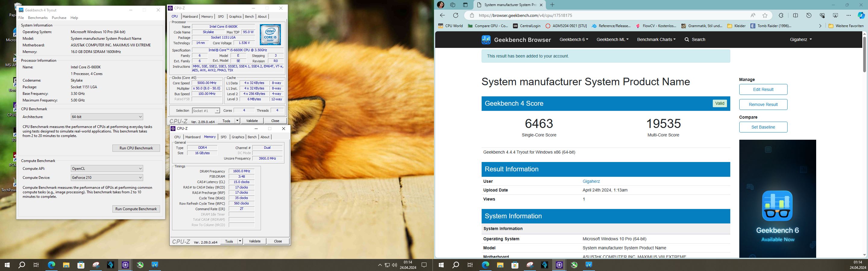
Task: Open Tools dropdown arrow in CPU-Z memory window
Action: [x=240, y=241]
